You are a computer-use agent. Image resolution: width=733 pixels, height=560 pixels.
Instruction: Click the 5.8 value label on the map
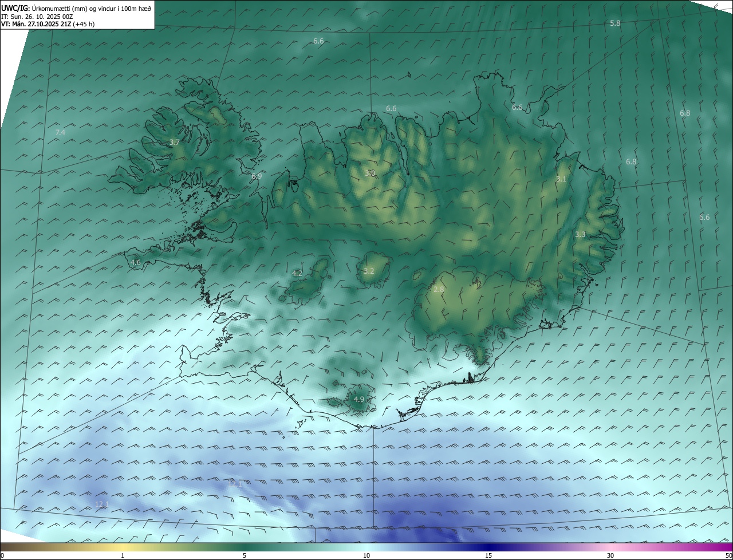(615, 23)
